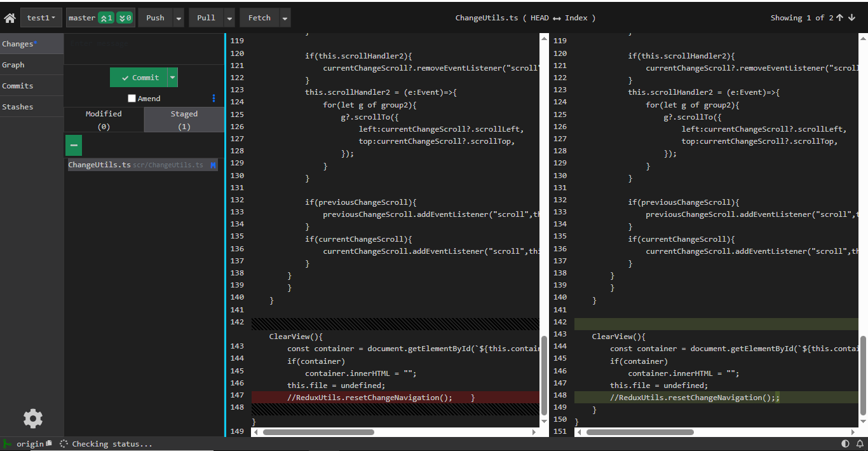Focus the commit message input field
Image resolution: width=868 pixels, height=451 pixels.
tap(144, 48)
